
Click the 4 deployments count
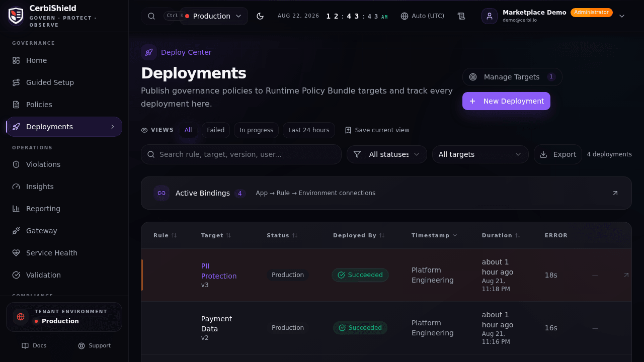coord(609,154)
